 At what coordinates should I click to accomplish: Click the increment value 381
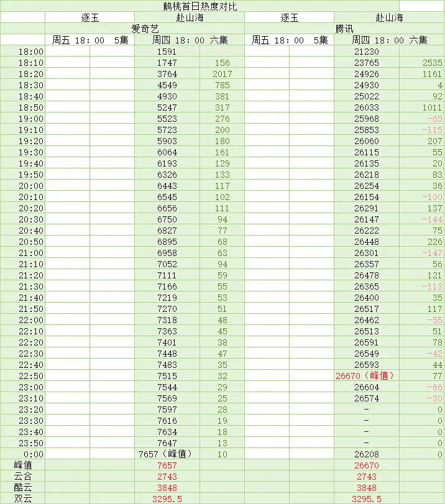(222, 96)
